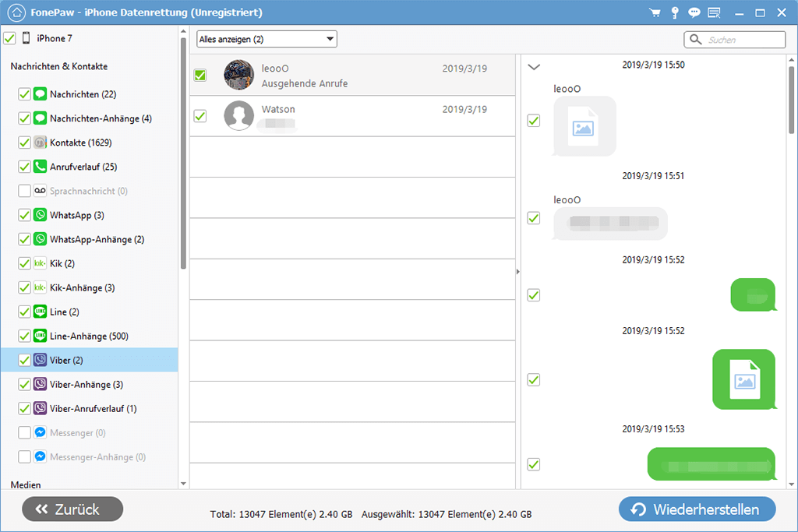The image size is (798, 532).
Task: Click the message pane scrollbar thumb
Action: (792, 99)
